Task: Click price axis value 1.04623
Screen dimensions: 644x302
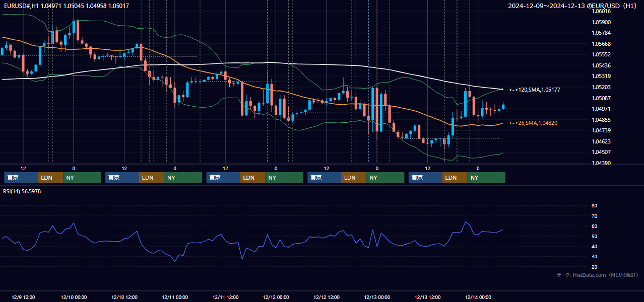Action: pyautogui.click(x=601, y=141)
